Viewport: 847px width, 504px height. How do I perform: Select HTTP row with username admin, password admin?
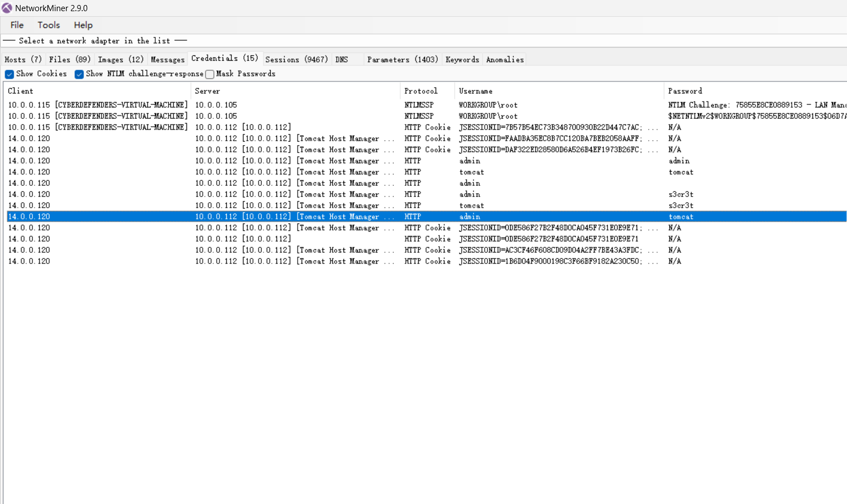(427, 161)
